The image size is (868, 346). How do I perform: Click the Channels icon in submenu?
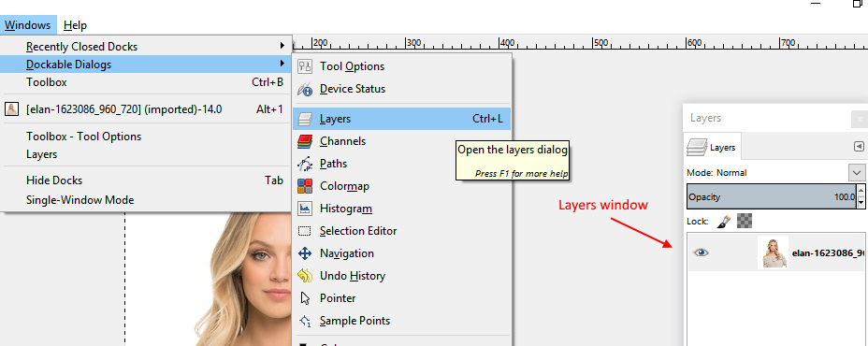pos(305,141)
